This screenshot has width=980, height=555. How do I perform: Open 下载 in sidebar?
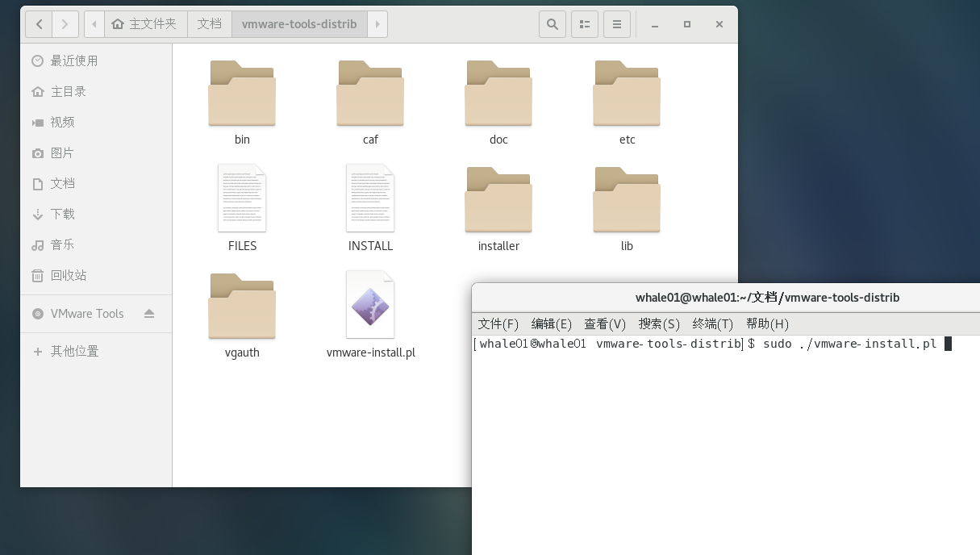[x=96, y=215]
